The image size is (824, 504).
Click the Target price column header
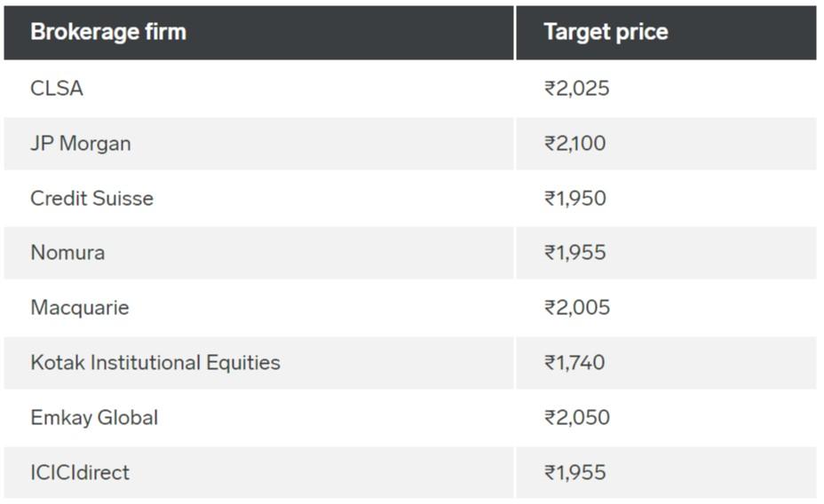666,33
